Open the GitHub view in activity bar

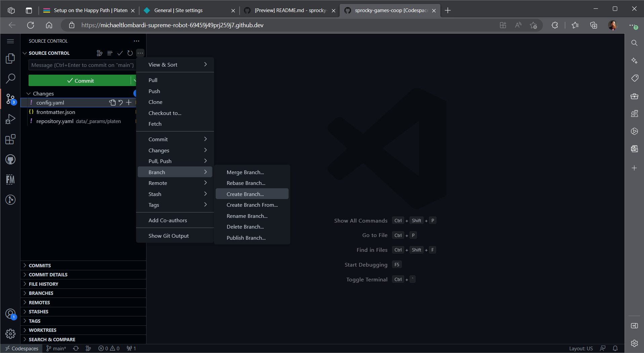click(x=10, y=159)
